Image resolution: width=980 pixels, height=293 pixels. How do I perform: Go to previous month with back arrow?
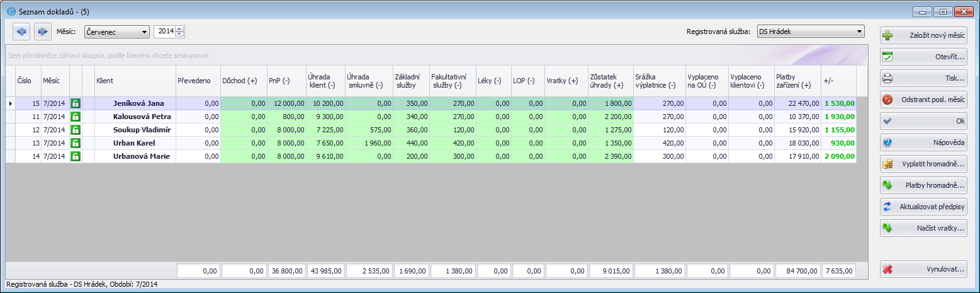click(x=21, y=32)
